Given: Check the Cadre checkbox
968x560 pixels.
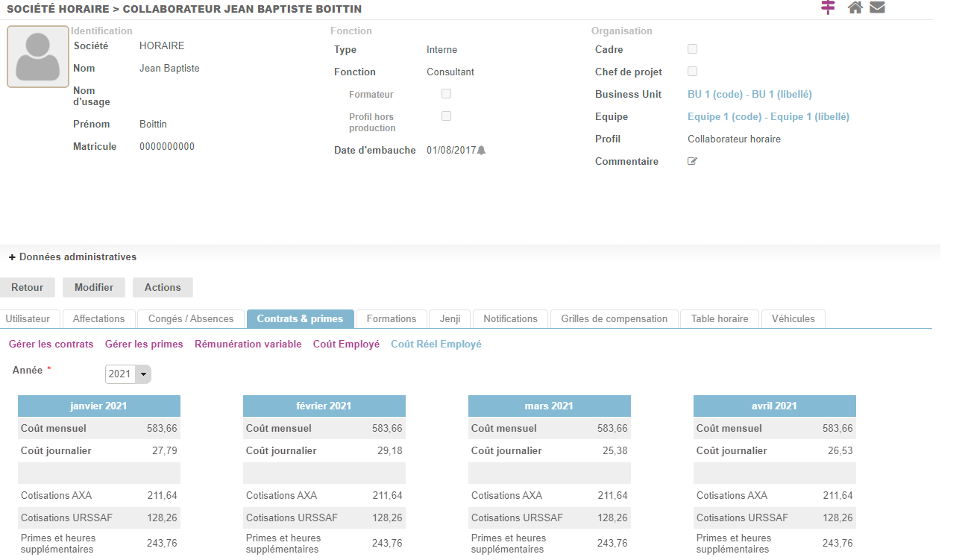Looking at the screenshot, I should click(692, 49).
